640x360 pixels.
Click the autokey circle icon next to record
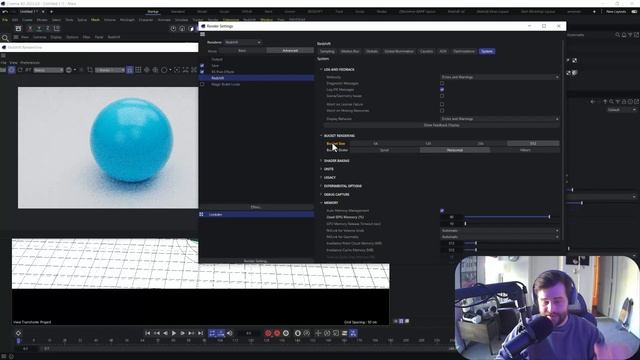click(x=277, y=333)
